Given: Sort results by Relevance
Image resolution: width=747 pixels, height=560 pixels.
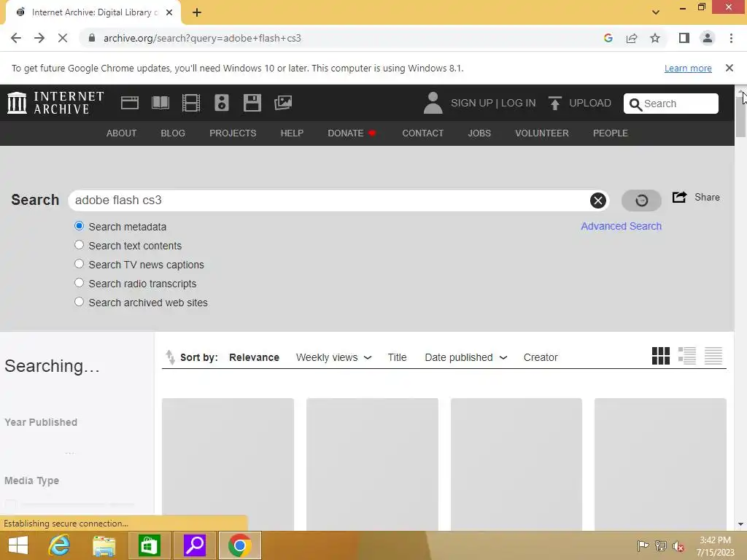Looking at the screenshot, I should point(254,357).
